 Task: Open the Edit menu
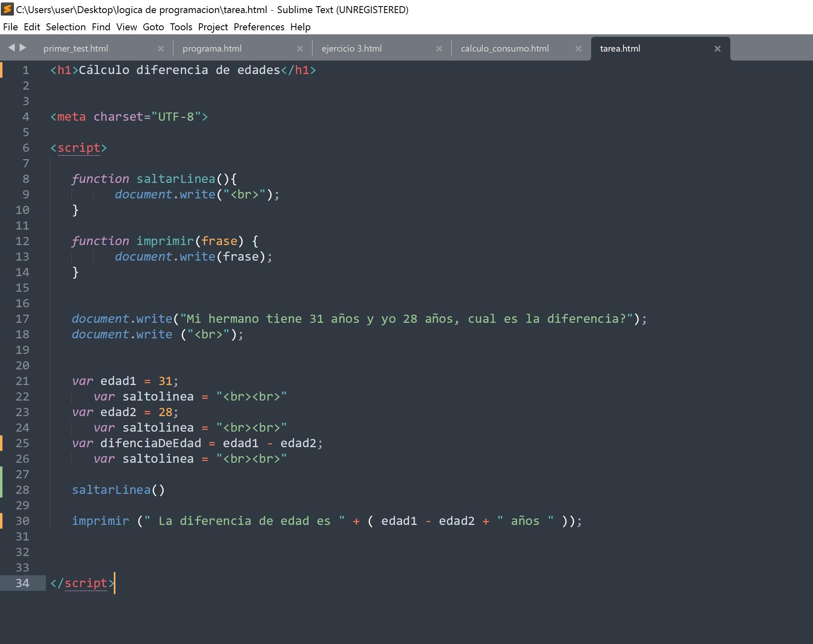pos(32,27)
